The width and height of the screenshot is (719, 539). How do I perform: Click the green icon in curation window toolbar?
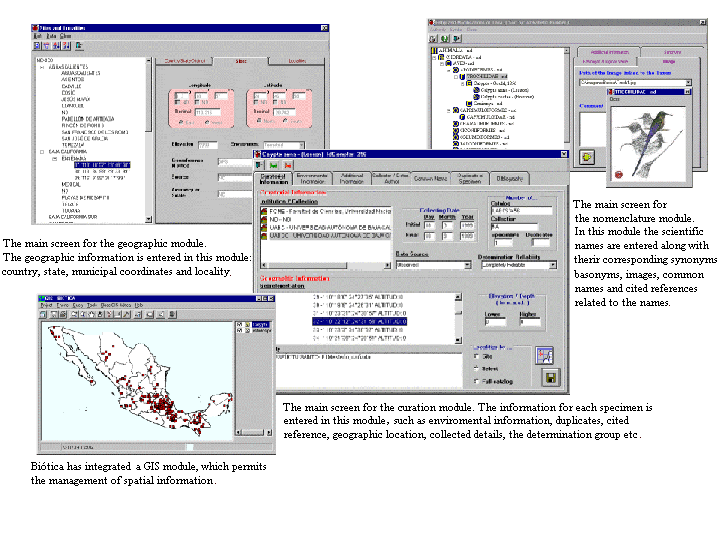coord(274,165)
